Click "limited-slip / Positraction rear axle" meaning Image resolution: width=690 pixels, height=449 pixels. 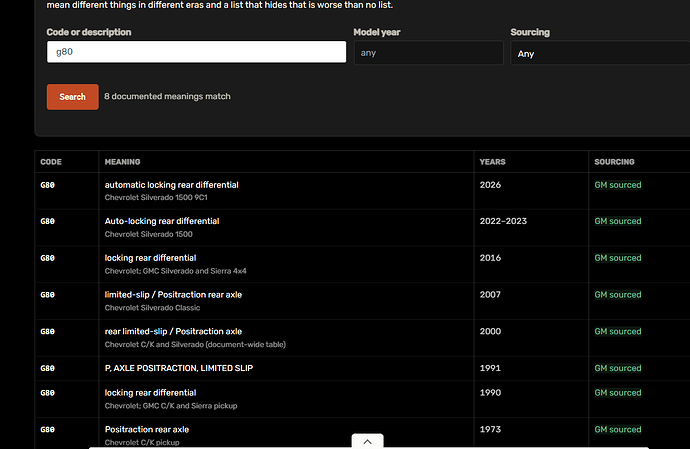point(173,294)
